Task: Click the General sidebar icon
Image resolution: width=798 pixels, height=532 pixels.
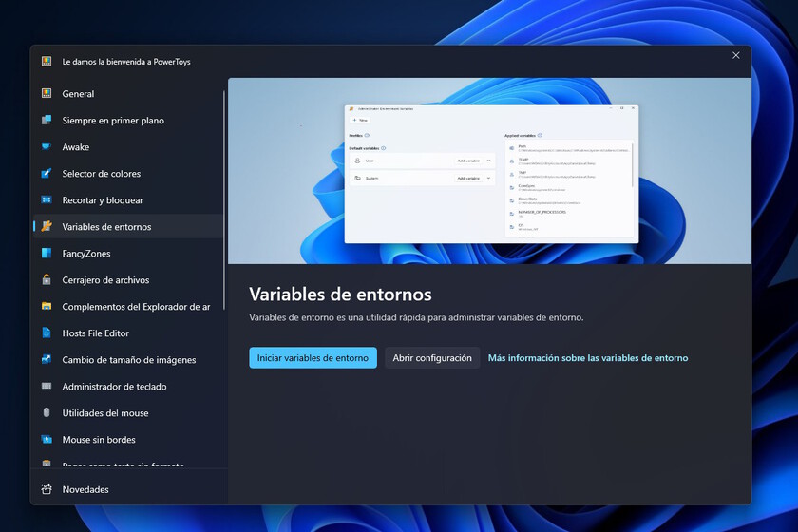Action: [x=47, y=93]
